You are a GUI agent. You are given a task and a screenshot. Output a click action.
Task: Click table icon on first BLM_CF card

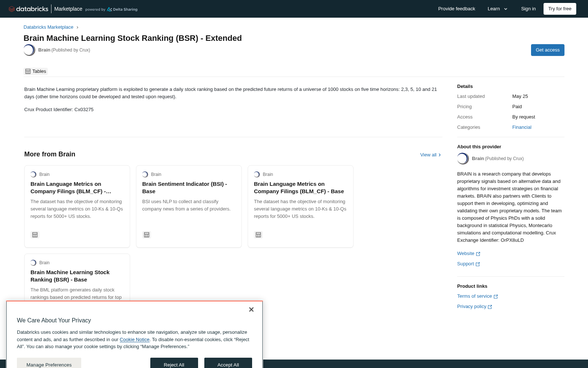click(35, 235)
